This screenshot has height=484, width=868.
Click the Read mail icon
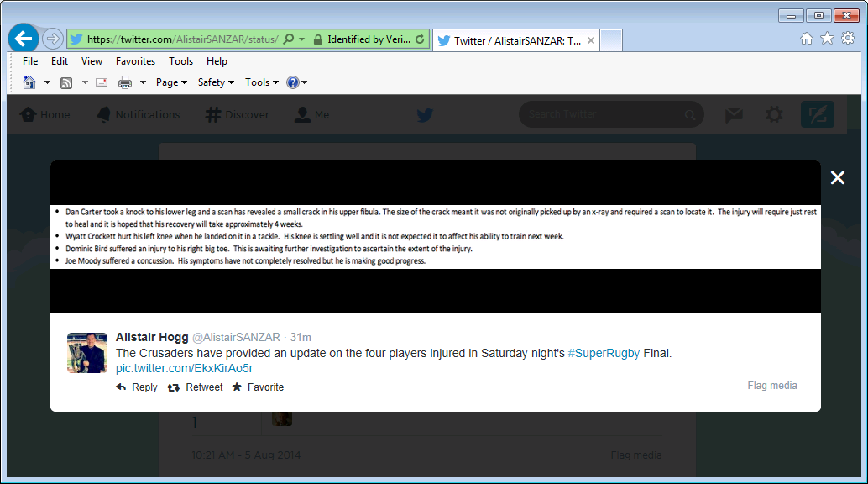(102, 82)
